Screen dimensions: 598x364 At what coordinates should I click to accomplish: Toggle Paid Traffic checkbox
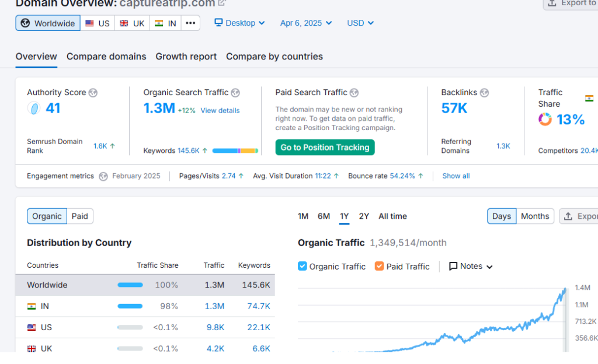tap(379, 266)
